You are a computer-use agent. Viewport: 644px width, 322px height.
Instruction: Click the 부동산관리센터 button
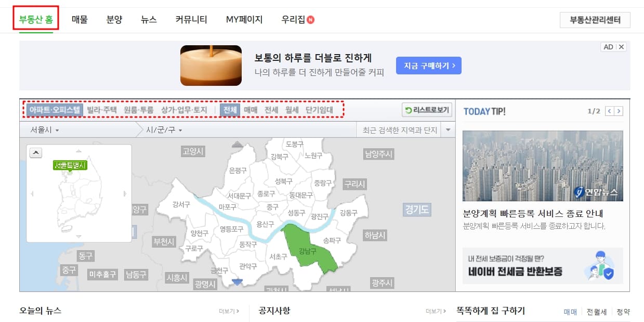594,19
